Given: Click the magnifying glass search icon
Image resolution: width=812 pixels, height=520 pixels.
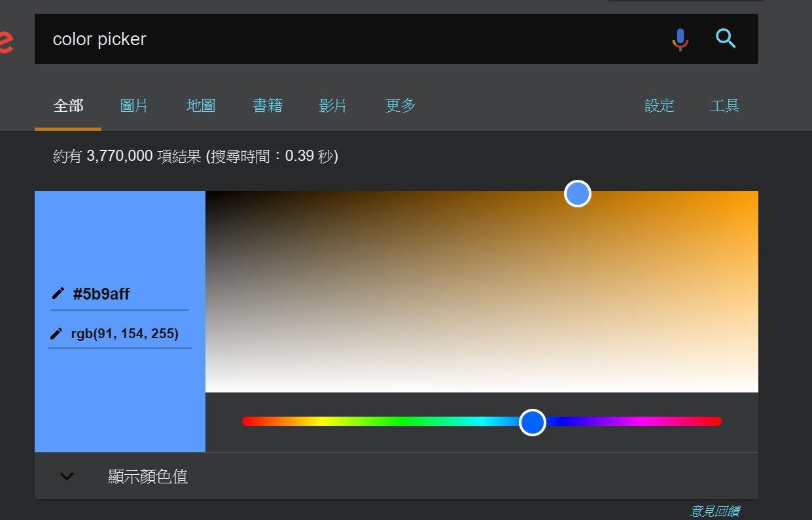Looking at the screenshot, I should tap(726, 39).
